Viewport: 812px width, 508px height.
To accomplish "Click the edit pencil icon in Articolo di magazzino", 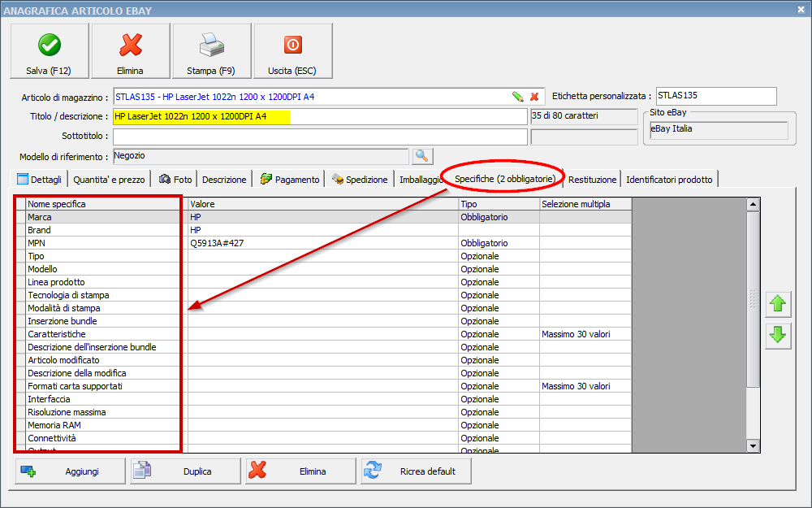I will (x=517, y=97).
